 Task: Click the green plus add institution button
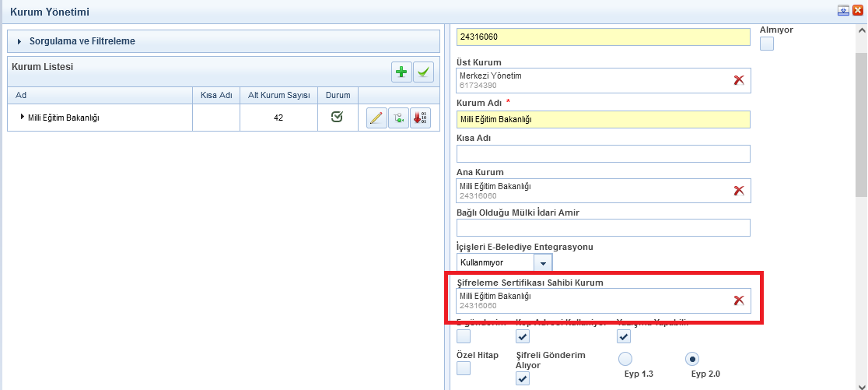[x=401, y=72]
